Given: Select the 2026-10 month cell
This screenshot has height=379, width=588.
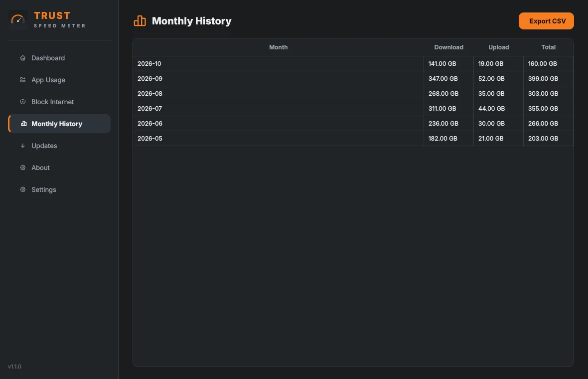Looking at the screenshot, I should click(x=278, y=64).
